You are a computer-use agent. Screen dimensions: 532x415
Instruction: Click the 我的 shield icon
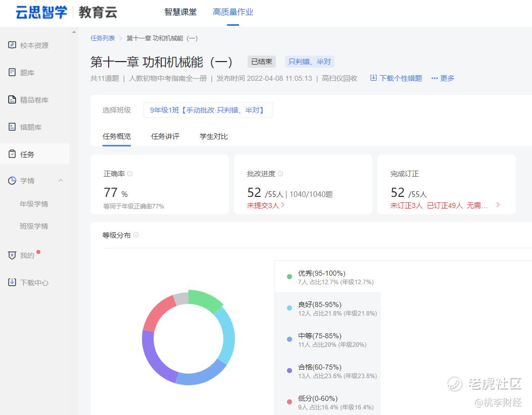[x=12, y=255]
